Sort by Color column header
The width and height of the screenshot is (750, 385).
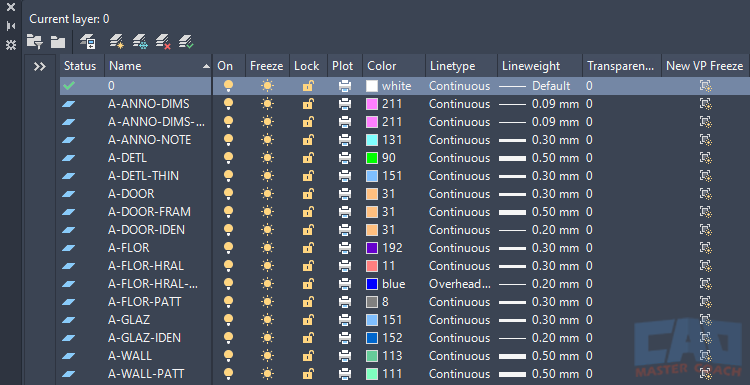pyautogui.click(x=394, y=66)
